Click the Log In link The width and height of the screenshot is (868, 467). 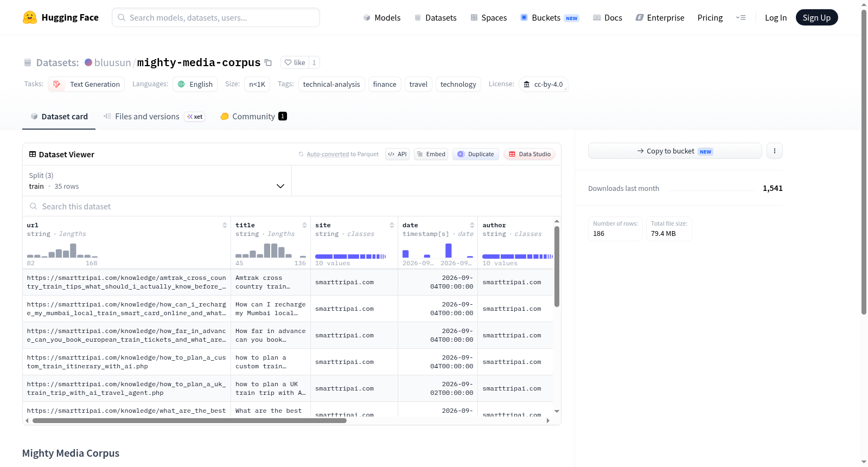point(776,17)
